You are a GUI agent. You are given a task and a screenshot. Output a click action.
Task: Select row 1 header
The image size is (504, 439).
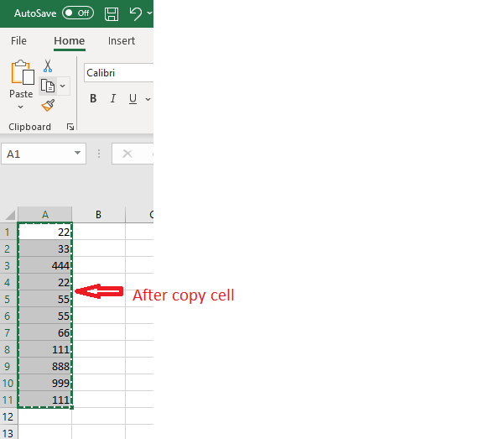tap(8, 232)
